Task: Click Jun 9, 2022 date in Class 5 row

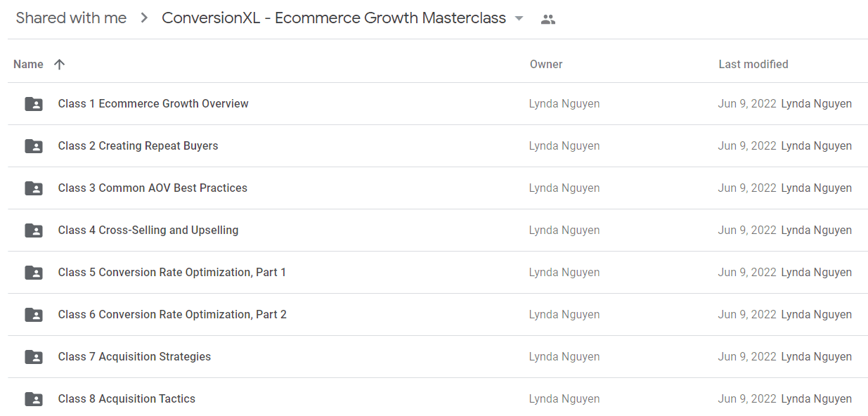Action: (x=747, y=273)
